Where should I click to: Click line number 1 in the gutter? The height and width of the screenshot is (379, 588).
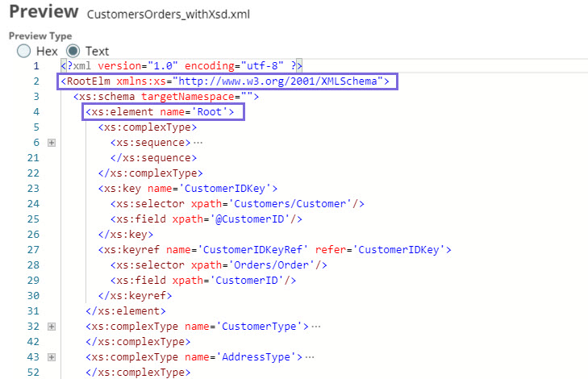pos(35,66)
